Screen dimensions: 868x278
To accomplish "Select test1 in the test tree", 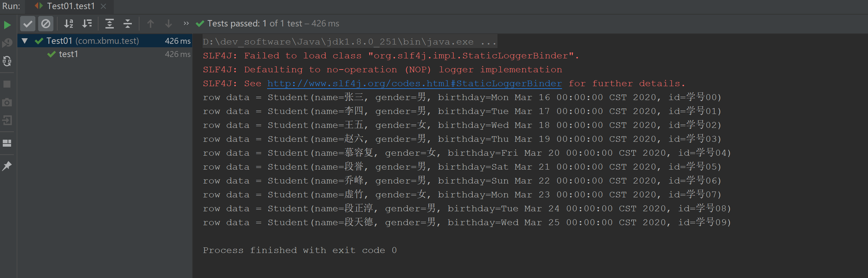I will coord(69,54).
